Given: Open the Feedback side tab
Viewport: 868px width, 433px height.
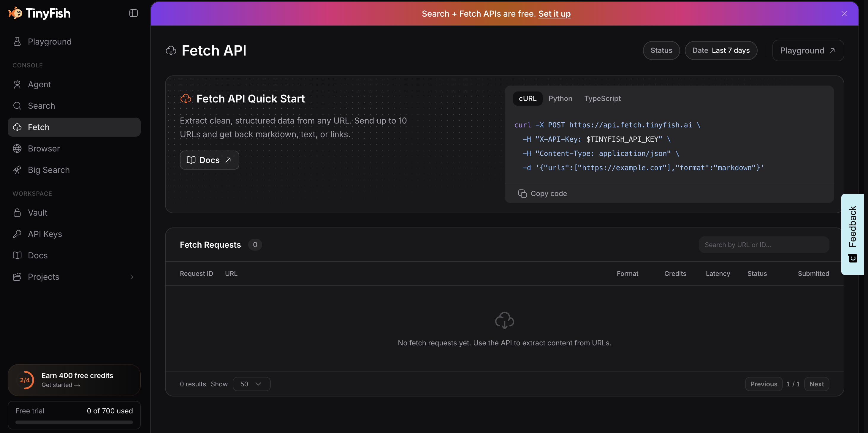Looking at the screenshot, I should pos(853,234).
